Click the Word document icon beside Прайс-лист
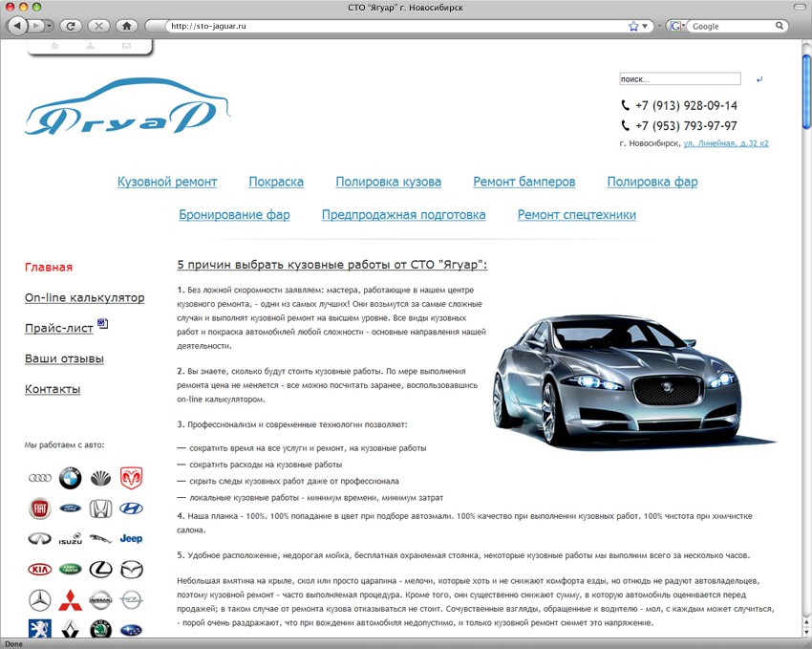This screenshot has width=812, height=649. point(103,324)
